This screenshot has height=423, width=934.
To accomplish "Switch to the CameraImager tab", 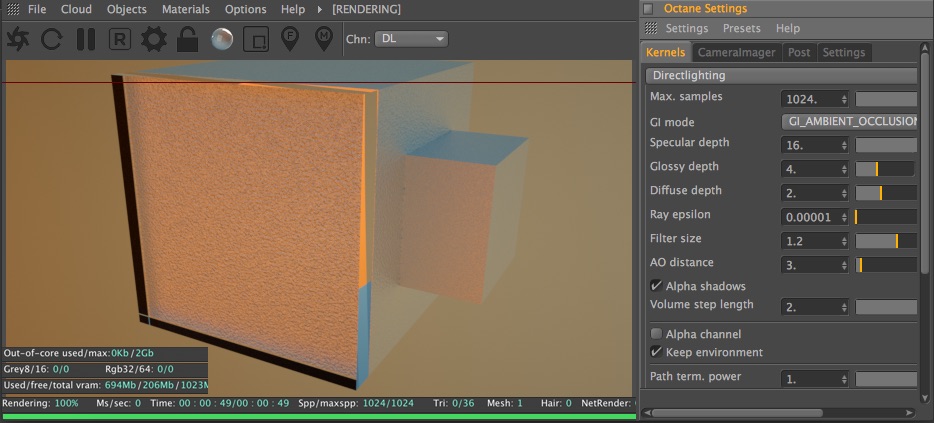I will tap(737, 52).
